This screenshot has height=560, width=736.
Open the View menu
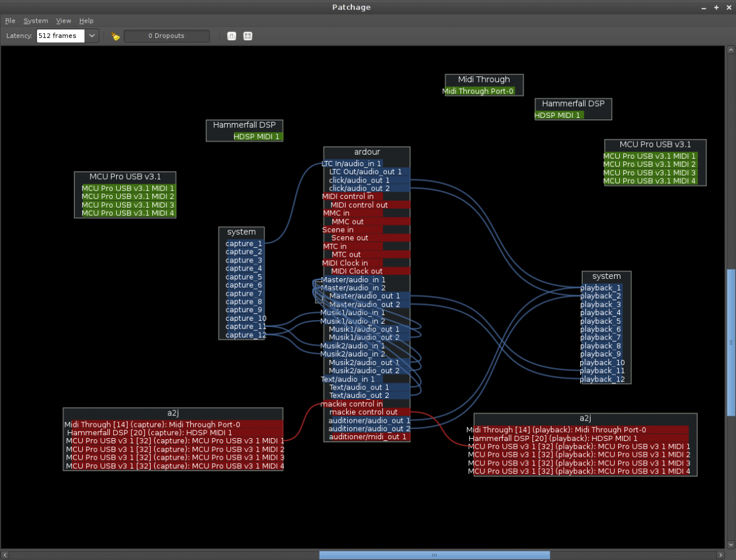point(64,21)
